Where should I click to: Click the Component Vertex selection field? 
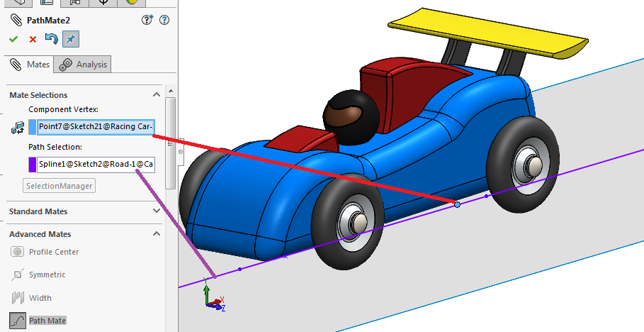[x=96, y=127]
